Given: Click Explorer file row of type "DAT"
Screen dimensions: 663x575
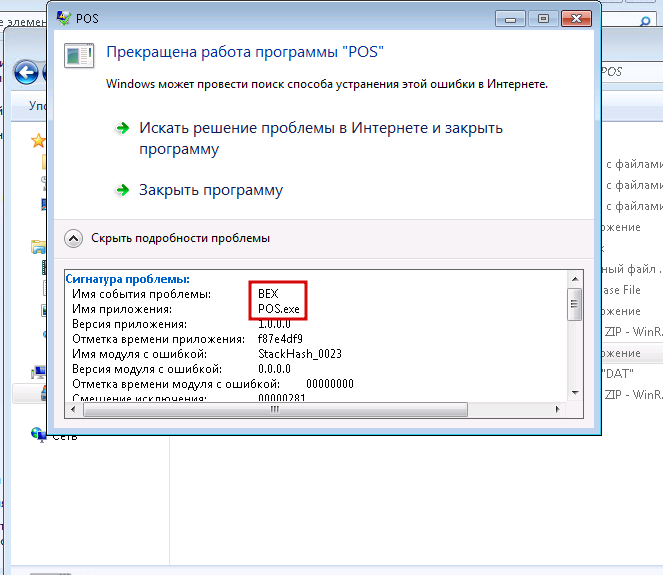Looking at the screenshot, I should [632, 374].
